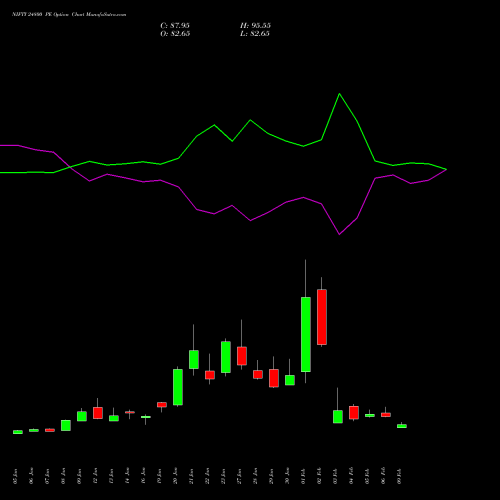Select the 08 Jan date label
This screenshot has height=500, width=500.
[x=63, y=476]
